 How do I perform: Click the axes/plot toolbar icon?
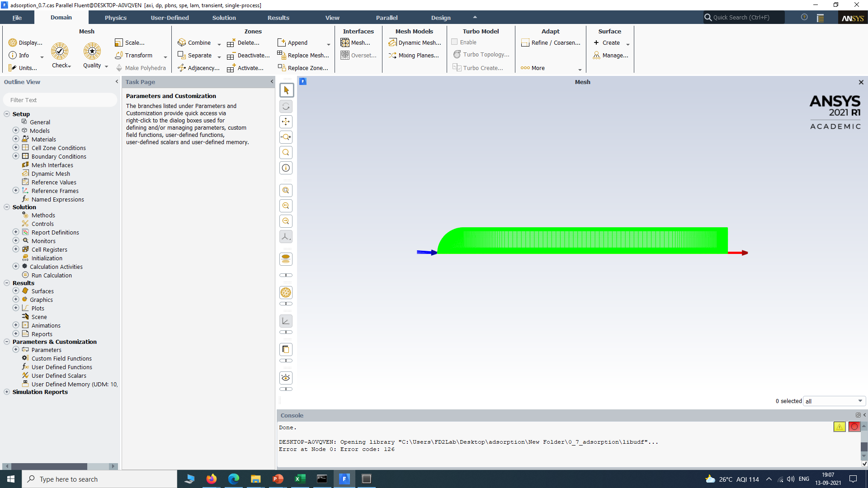286,321
